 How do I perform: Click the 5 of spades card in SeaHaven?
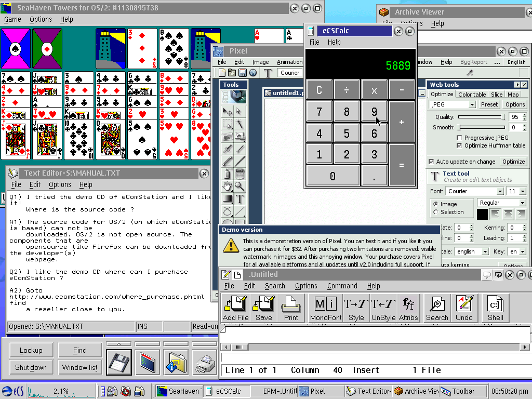point(142,139)
